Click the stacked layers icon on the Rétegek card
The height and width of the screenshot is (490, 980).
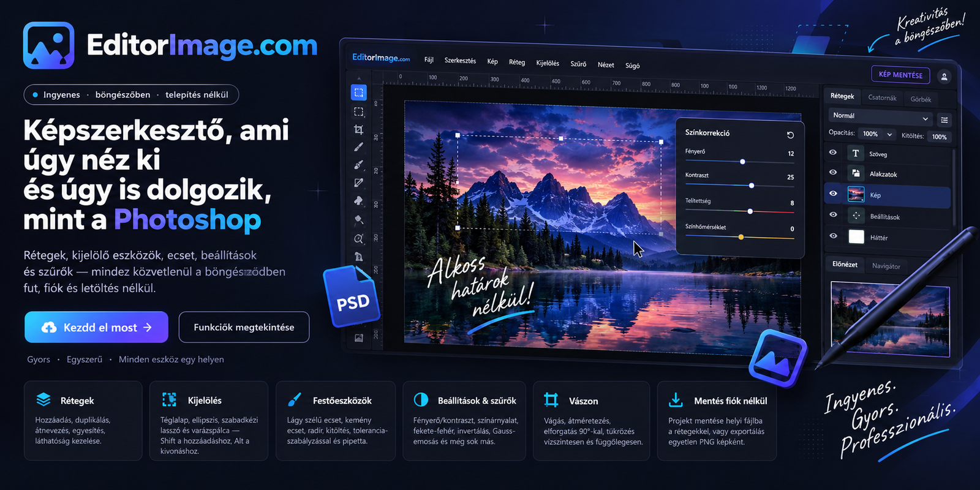pyautogui.click(x=43, y=399)
